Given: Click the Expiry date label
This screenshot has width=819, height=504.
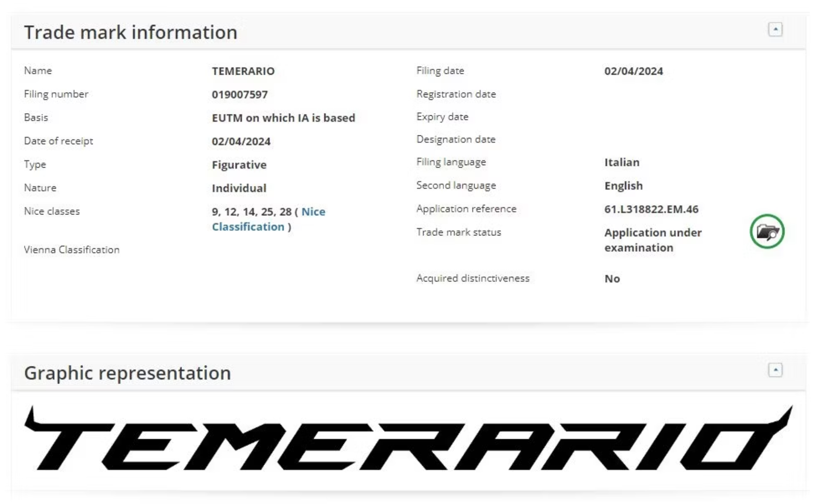Looking at the screenshot, I should (x=442, y=117).
